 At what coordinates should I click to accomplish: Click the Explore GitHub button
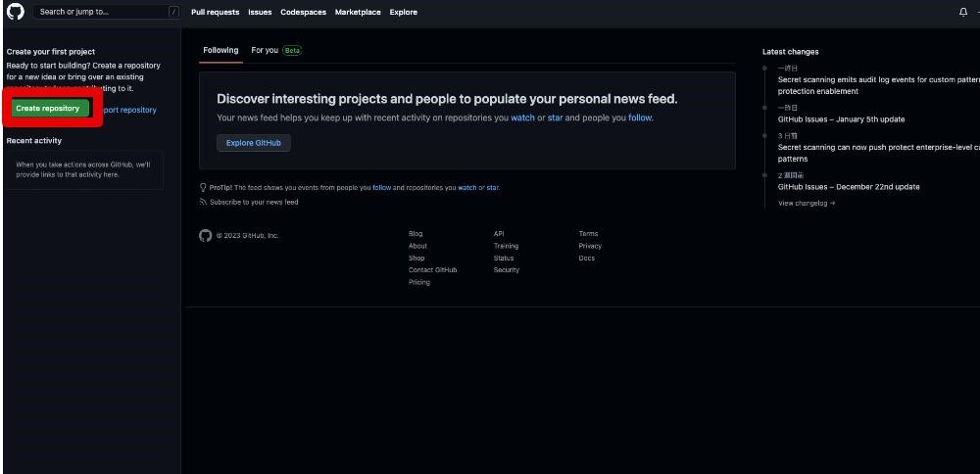point(254,143)
